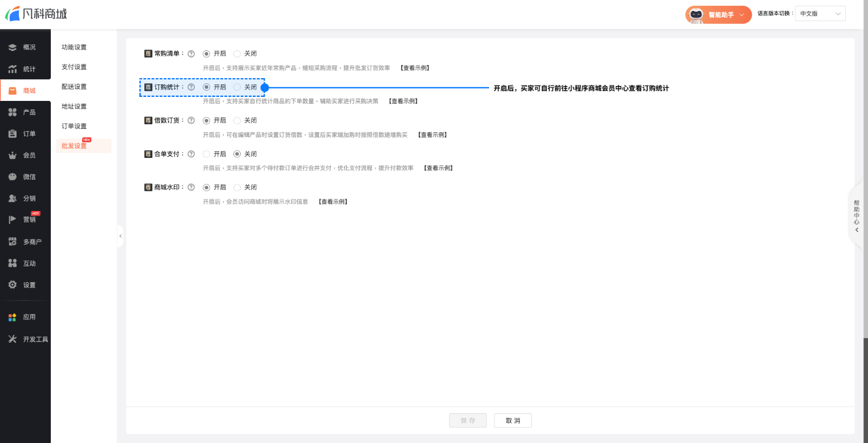Click help icon next to 合单支付

click(x=191, y=154)
